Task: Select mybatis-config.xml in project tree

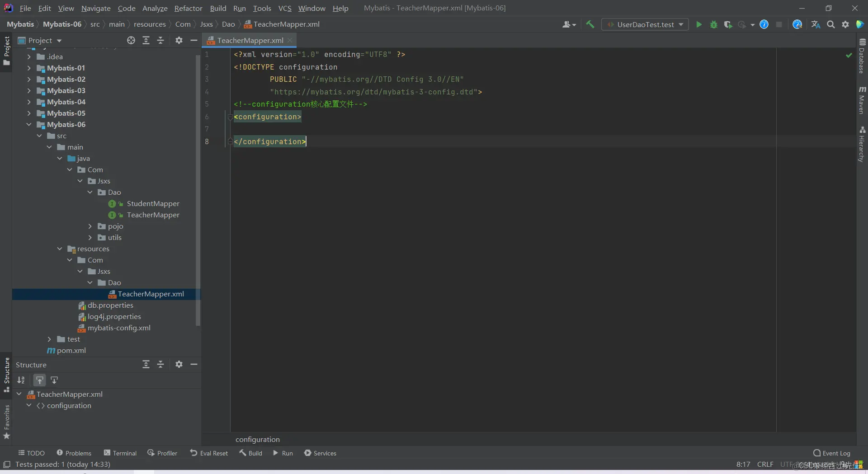Action: [119, 328]
